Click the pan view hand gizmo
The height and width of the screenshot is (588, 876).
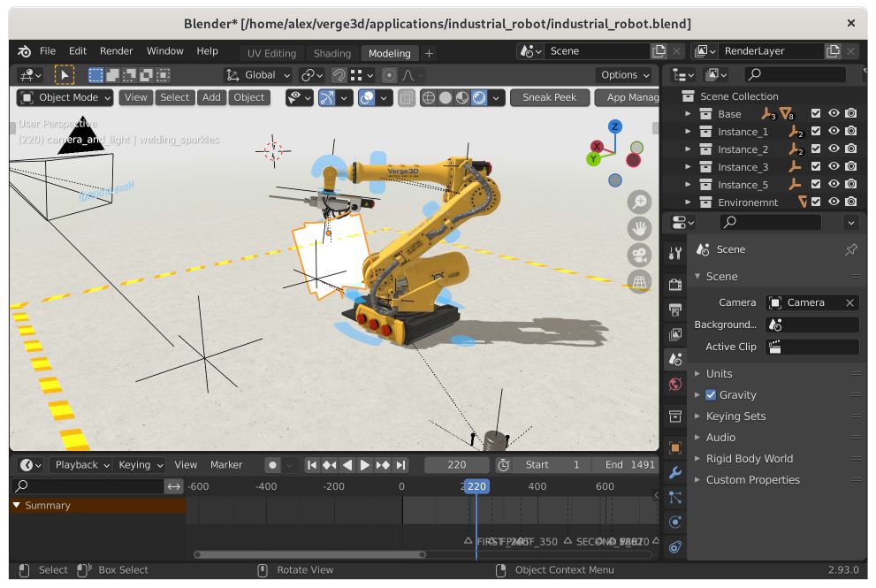click(639, 229)
